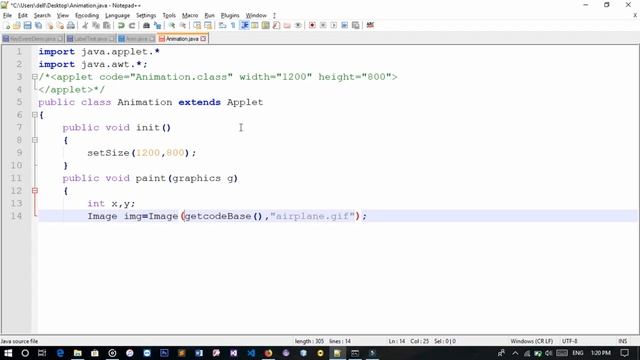Click the Close document toolbar icon
Viewport: 640px width, 360px height.
click(49, 25)
